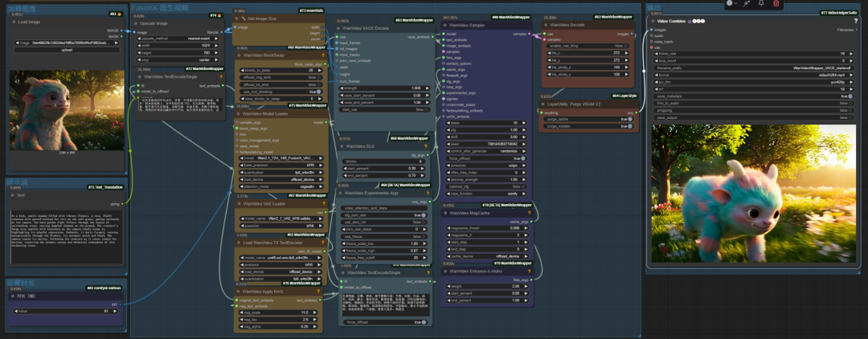Click the wrench icon on Get Image Size
The height and width of the screenshot is (339, 868).
(x=244, y=18)
